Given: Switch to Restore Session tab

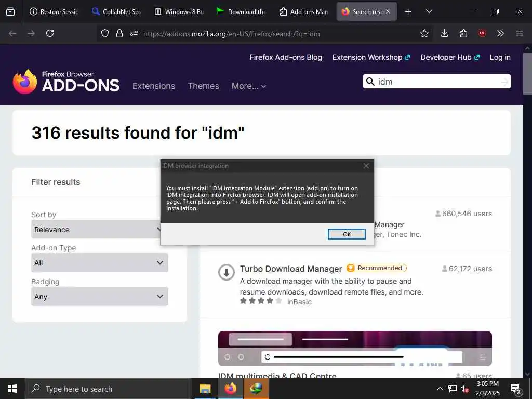Looking at the screenshot, I should 54,12.
